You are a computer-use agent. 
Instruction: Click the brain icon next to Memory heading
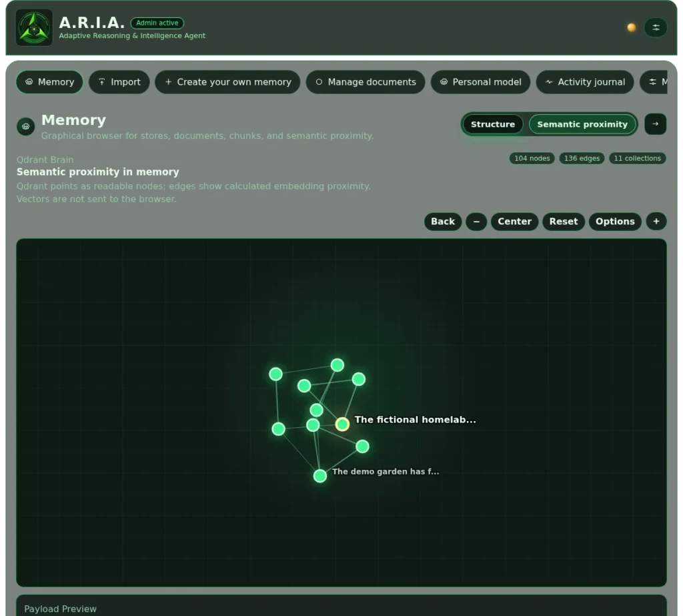(x=26, y=126)
